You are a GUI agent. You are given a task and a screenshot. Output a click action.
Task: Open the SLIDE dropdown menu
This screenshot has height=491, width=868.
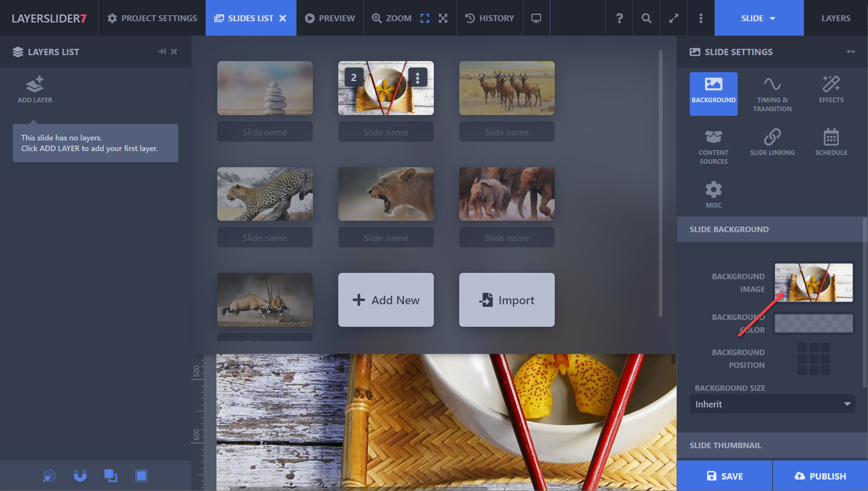(x=758, y=18)
